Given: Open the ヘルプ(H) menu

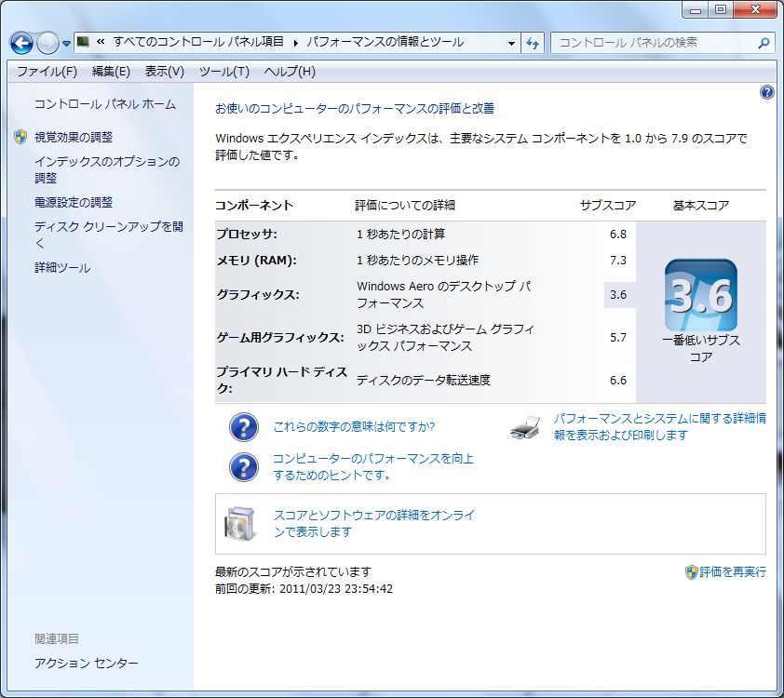Looking at the screenshot, I should click(290, 72).
